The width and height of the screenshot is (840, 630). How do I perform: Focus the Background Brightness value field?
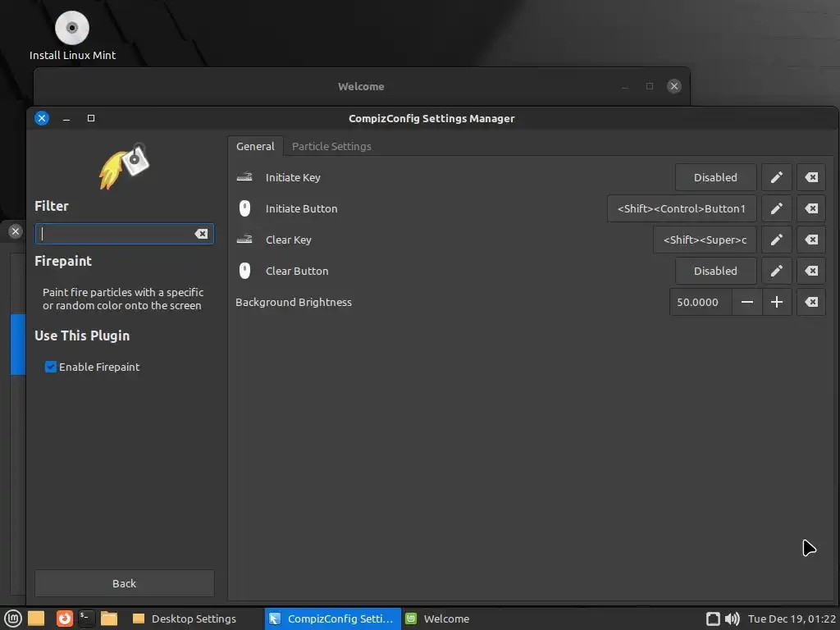click(701, 302)
